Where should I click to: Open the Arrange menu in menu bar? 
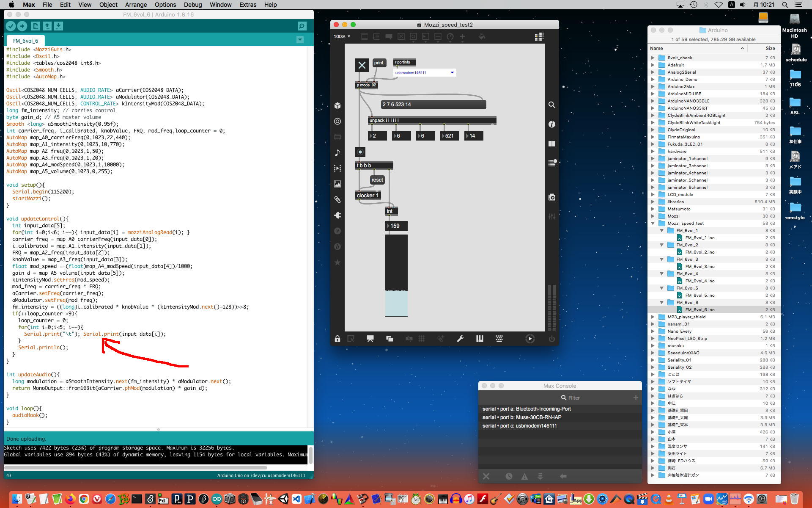(136, 5)
